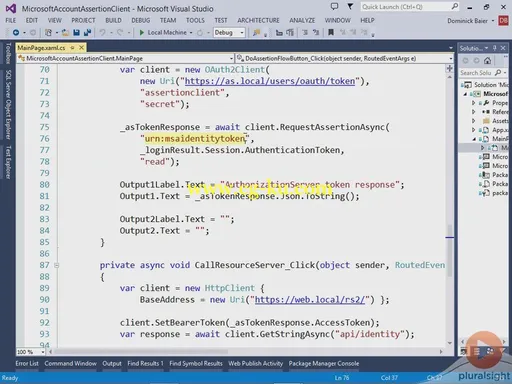The height and width of the screenshot is (384, 512).
Task: Open the ARCHITECTURE menu
Action: click(x=258, y=20)
